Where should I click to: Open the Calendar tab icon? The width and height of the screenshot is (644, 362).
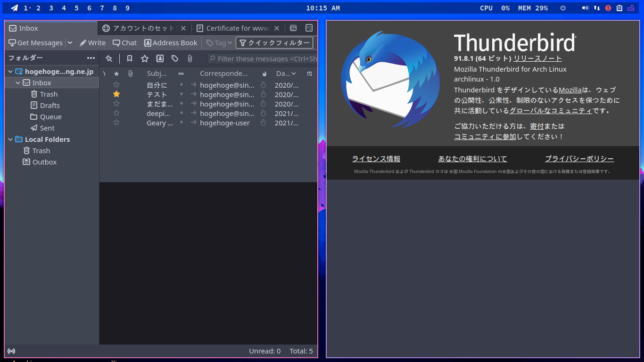coord(293,28)
